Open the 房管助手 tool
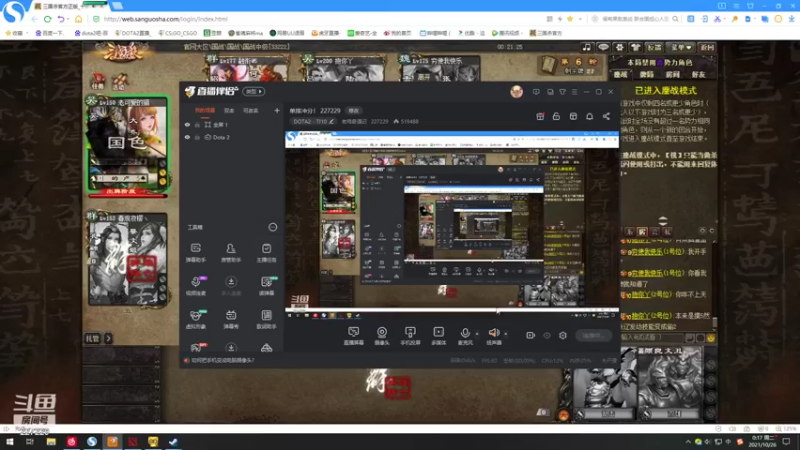The height and width of the screenshot is (450, 800). coord(231,252)
